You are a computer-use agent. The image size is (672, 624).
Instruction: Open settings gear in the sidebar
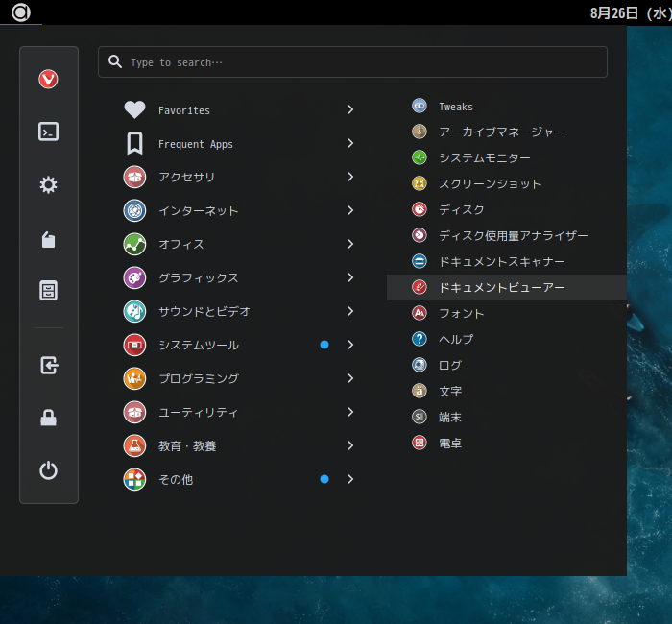pyautogui.click(x=48, y=184)
